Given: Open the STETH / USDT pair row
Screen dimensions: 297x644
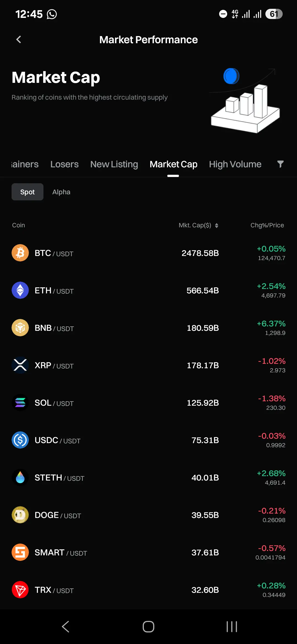Looking at the screenshot, I should (148, 477).
